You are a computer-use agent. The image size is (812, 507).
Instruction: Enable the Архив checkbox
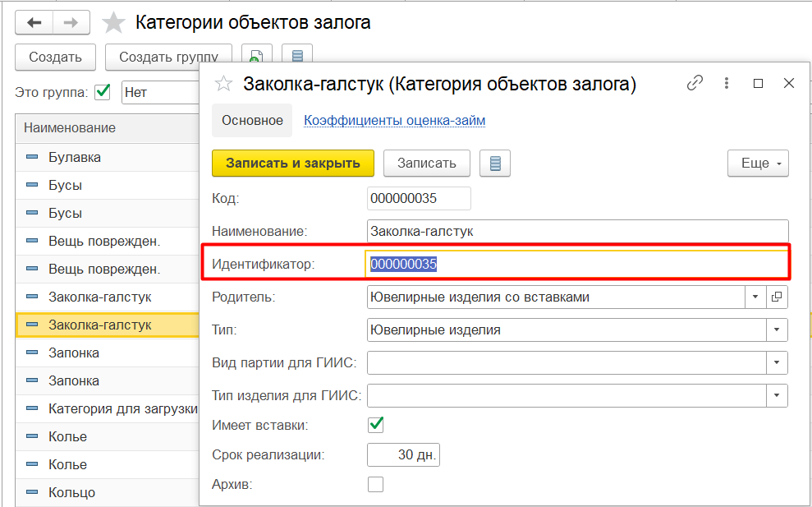375,484
